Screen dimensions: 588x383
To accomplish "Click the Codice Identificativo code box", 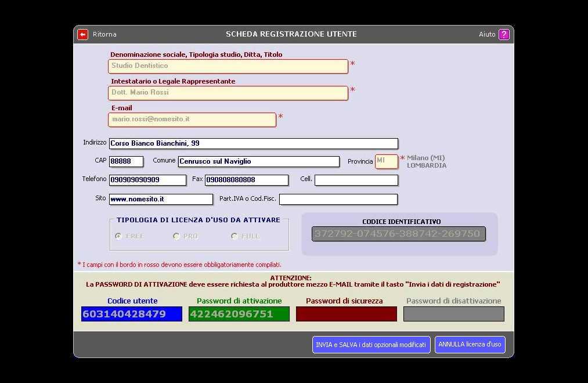I will tap(399, 234).
